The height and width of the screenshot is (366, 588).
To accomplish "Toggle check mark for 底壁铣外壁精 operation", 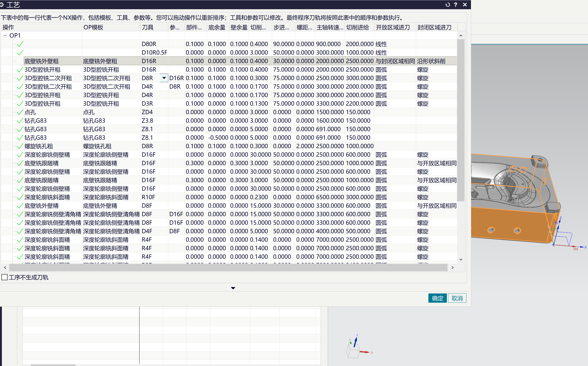I will 20,206.
